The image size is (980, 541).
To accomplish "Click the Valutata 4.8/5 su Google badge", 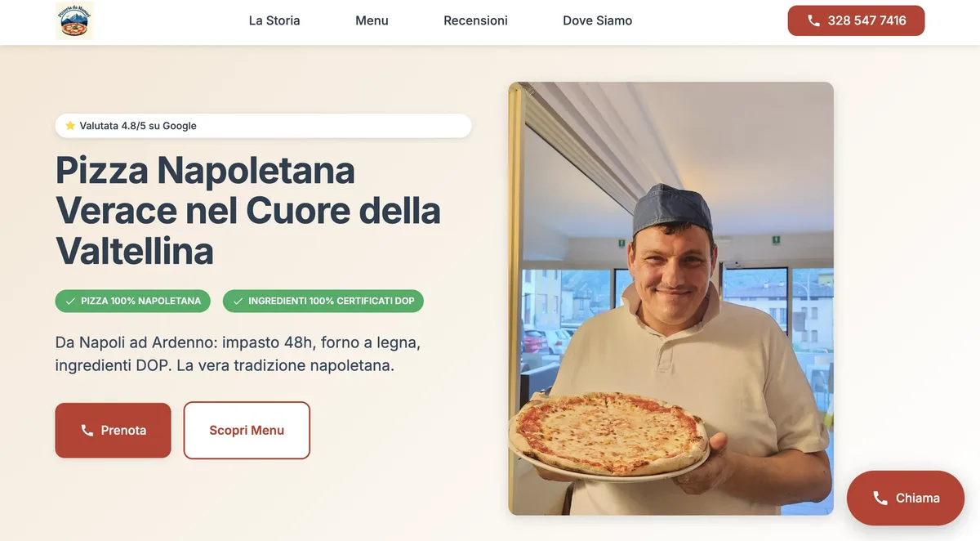I will click(x=263, y=125).
